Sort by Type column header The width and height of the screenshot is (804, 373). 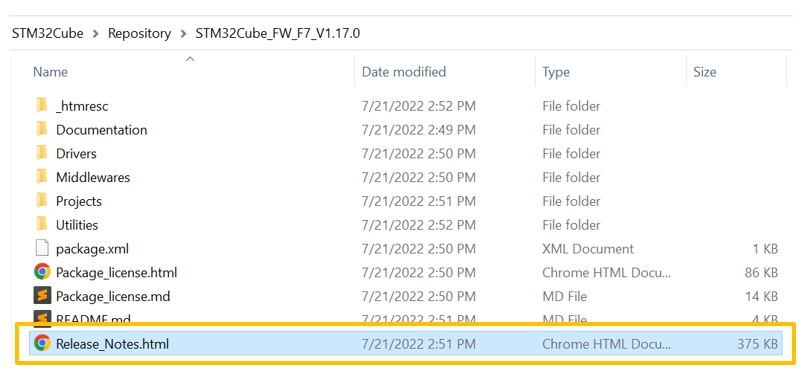(556, 72)
